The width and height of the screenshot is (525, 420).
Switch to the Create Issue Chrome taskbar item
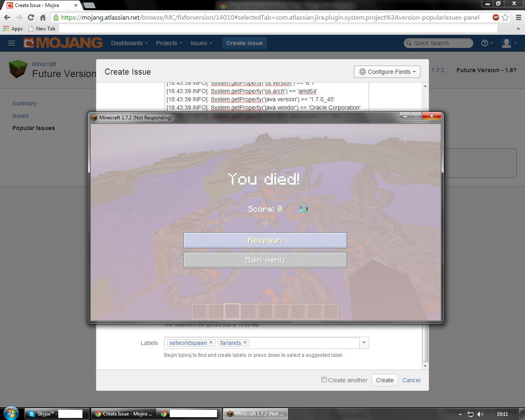tap(123, 414)
